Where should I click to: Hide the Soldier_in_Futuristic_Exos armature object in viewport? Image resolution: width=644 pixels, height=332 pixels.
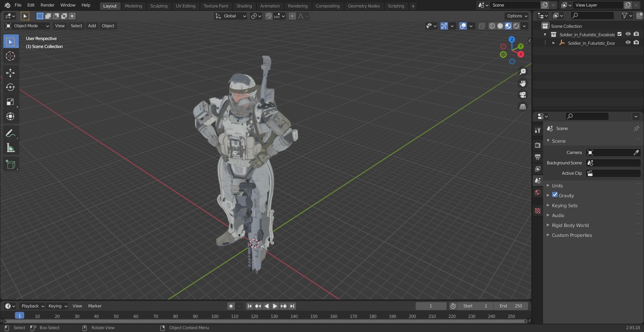pos(628,43)
